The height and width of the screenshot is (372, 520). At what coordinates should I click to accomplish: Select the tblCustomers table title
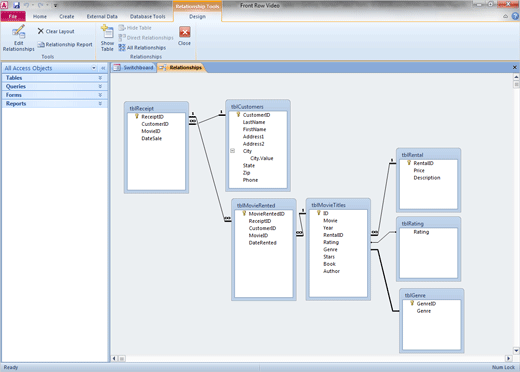pos(247,107)
